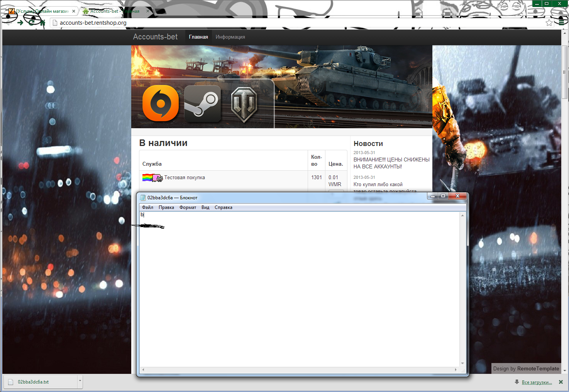The width and height of the screenshot is (569, 392).
Task: Click the browser page scrollbar thumb
Action: [565, 72]
